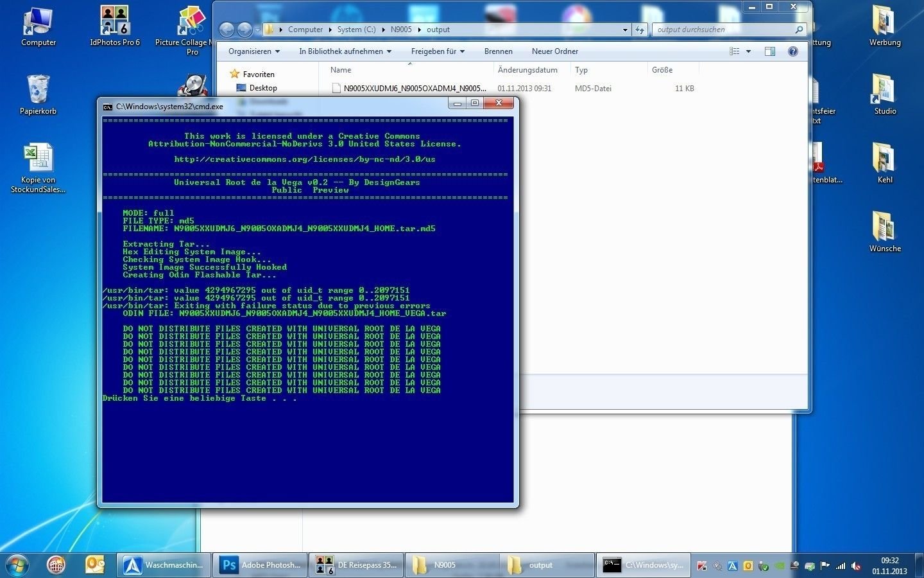Refresh the output folder view
924x578 pixels.
[640, 30]
